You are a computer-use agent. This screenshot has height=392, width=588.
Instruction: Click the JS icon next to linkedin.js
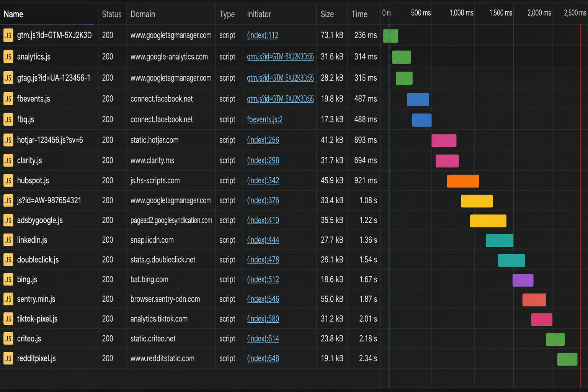coord(8,240)
